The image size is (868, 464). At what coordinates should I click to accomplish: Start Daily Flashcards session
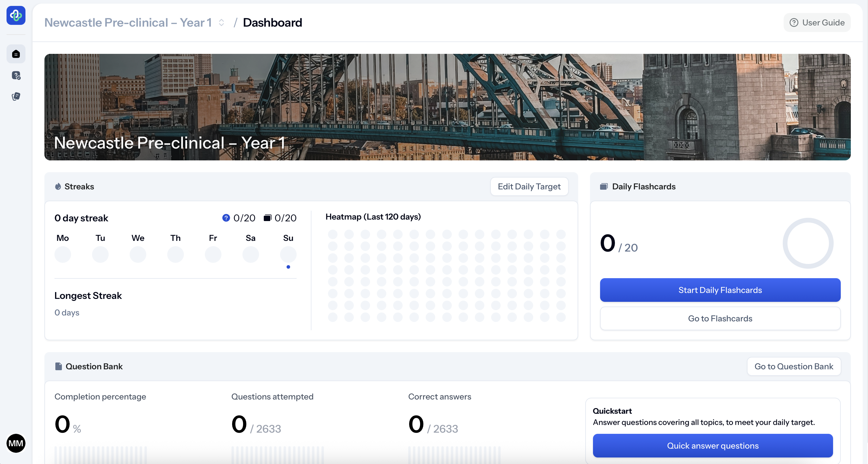(720, 290)
